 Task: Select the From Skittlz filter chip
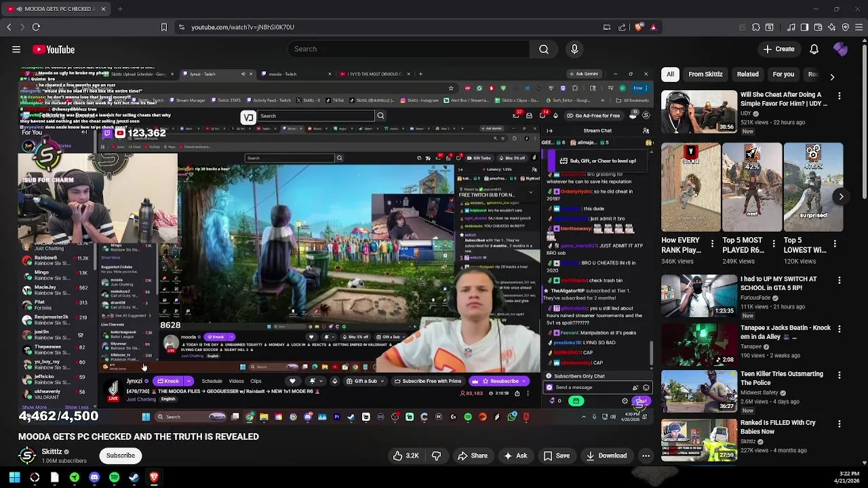[x=705, y=75]
